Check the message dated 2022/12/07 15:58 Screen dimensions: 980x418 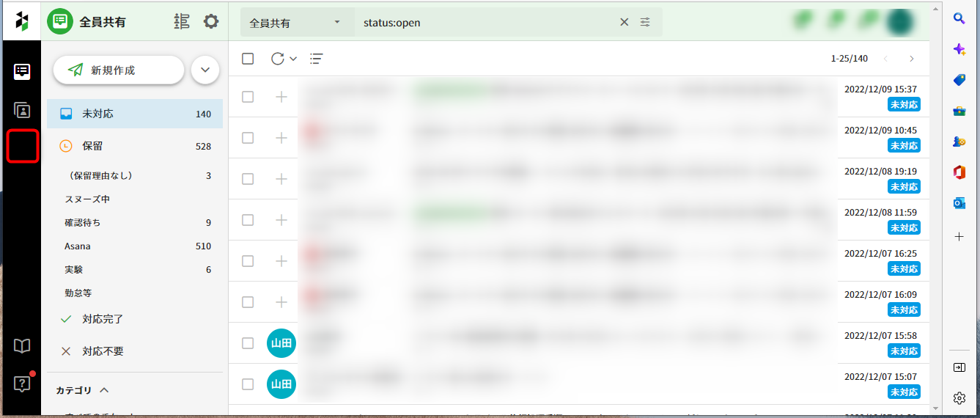coord(248,343)
